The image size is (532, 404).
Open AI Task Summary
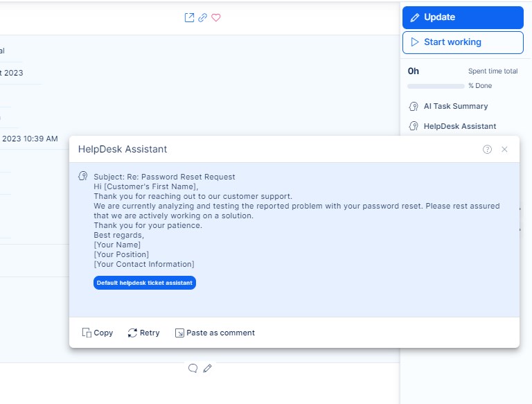(x=455, y=106)
